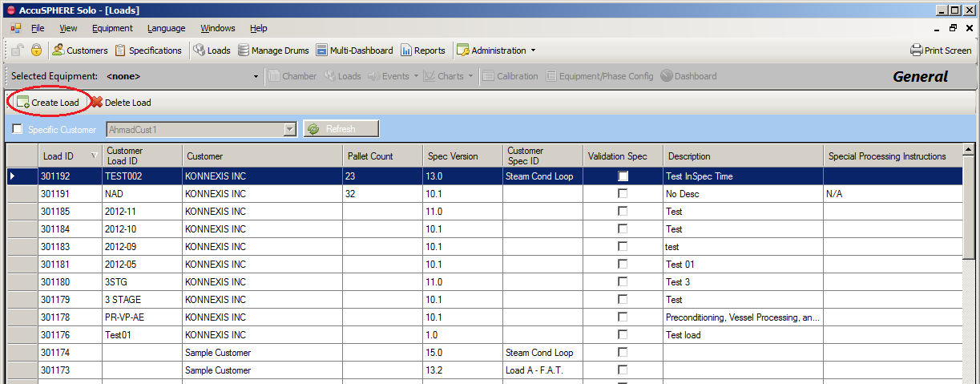Toggle Validation Spec for load 301192
This screenshot has height=384, width=980.
623,176
